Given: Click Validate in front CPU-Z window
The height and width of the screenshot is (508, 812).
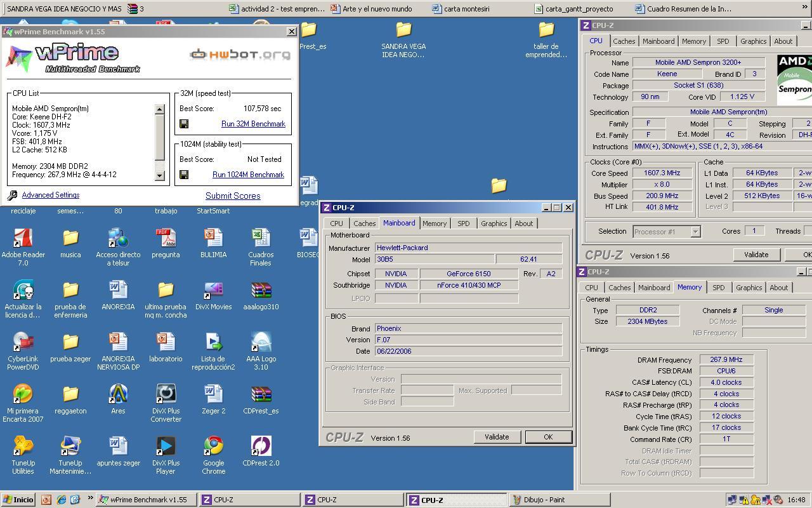Looking at the screenshot, I should (497, 437).
